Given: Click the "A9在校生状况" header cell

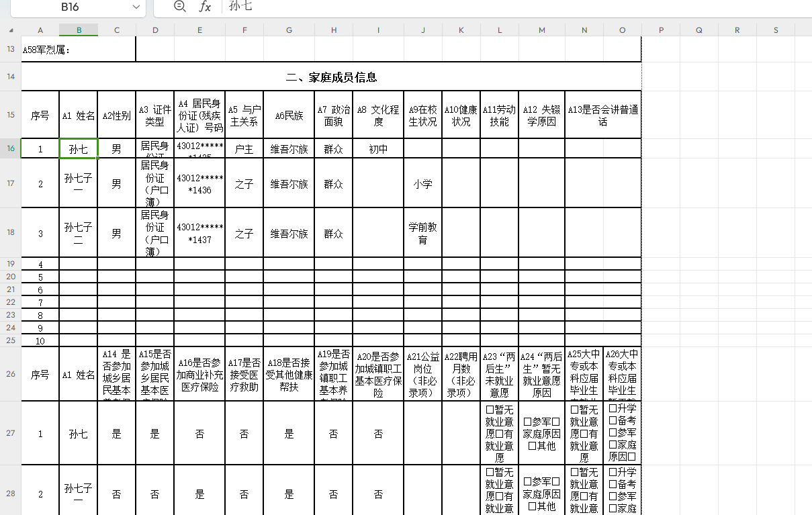Looking at the screenshot, I should pos(422,115).
